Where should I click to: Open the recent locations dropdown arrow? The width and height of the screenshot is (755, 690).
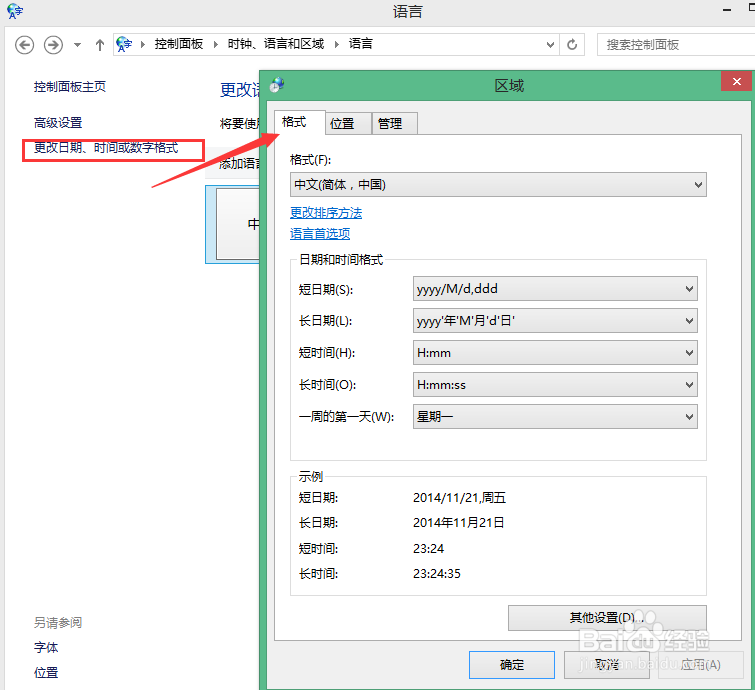point(78,45)
